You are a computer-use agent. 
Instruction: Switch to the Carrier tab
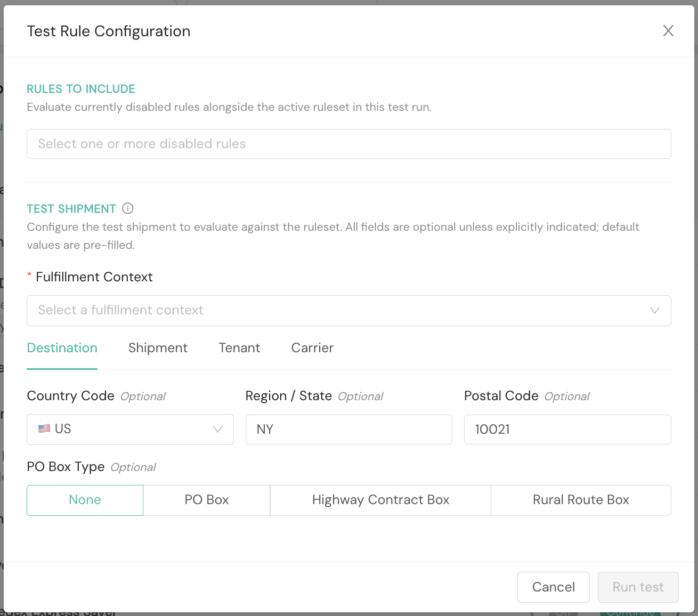point(313,348)
